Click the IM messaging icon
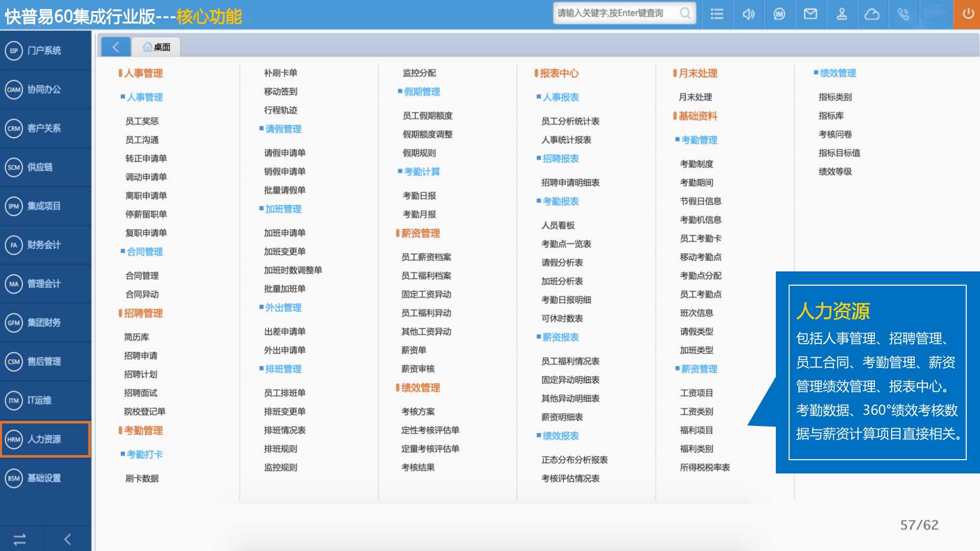 coord(779,14)
